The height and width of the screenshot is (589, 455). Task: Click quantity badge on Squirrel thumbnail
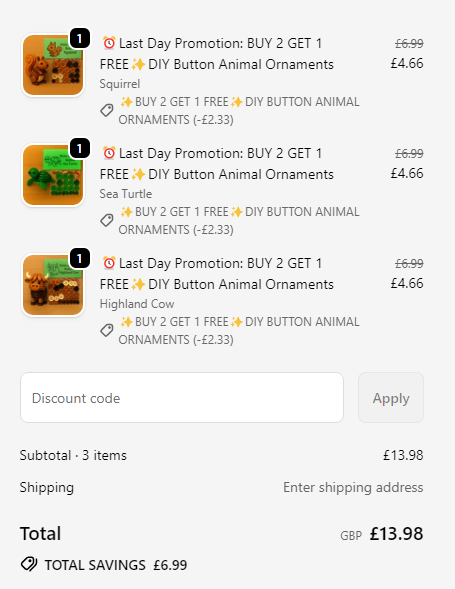point(80,38)
